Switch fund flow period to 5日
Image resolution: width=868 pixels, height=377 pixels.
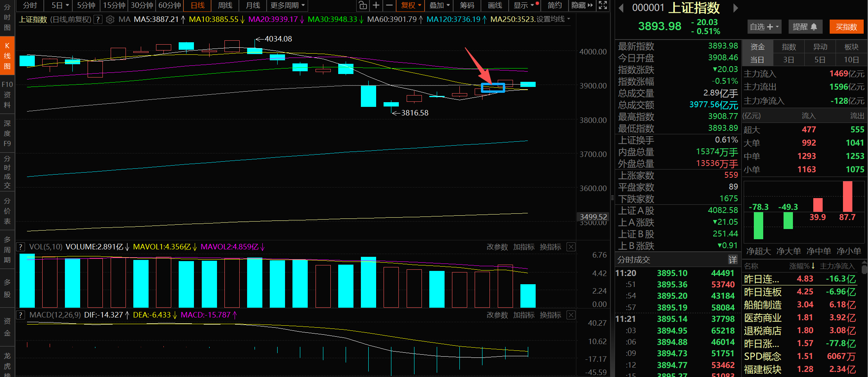click(820, 60)
